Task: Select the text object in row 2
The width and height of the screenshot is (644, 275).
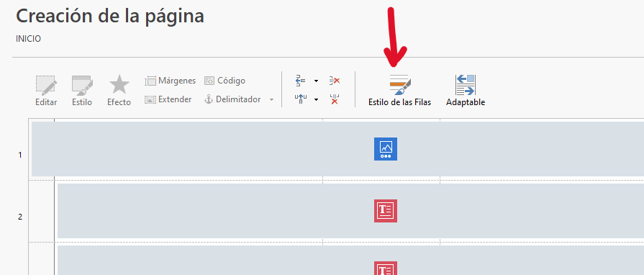Action: (385, 211)
